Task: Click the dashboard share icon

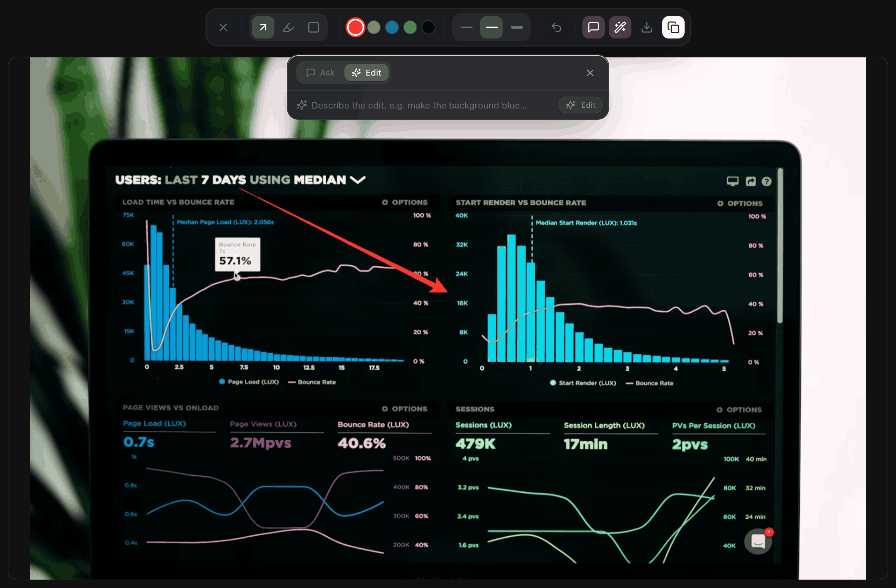Action: [x=750, y=181]
